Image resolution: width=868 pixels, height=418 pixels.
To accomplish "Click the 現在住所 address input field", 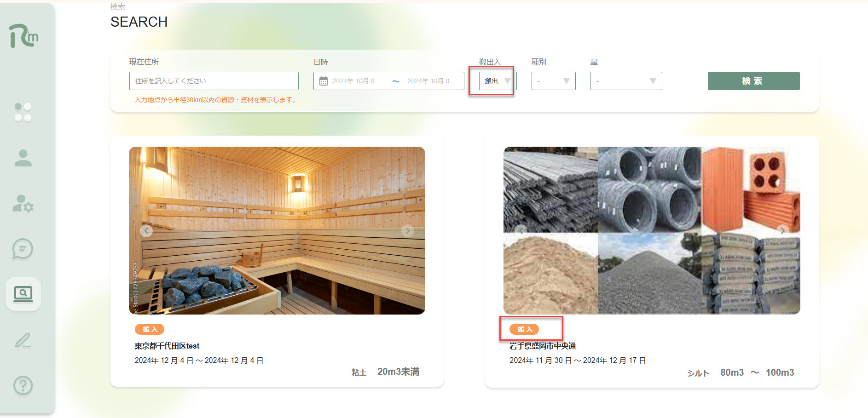I will pos(214,81).
